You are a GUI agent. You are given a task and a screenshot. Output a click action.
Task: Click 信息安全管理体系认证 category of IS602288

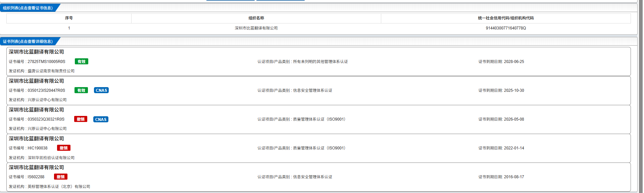pyautogui.click(x=312, y=177)
